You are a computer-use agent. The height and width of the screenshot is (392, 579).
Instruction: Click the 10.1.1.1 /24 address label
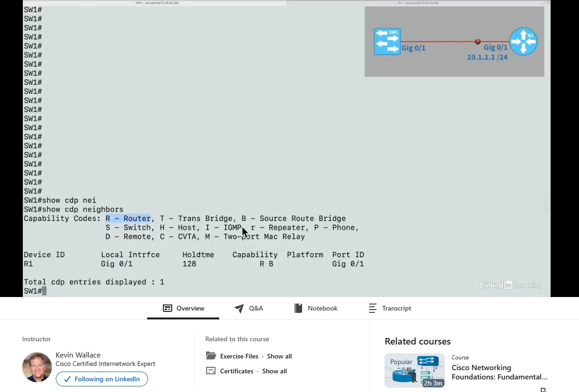(x=487, y=57)
